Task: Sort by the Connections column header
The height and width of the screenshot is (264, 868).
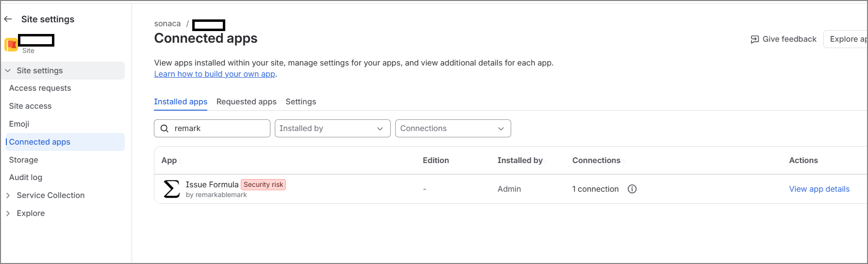Action: [x=596, y=161]
